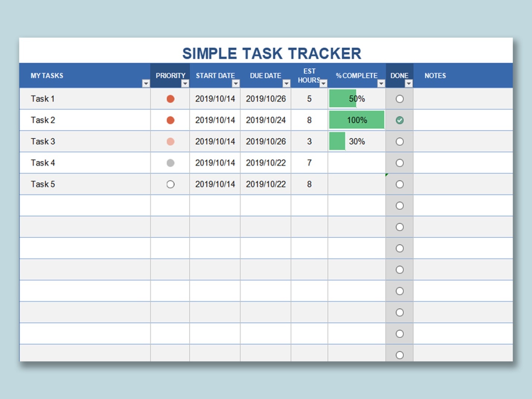Select Task 1's due date 2019/10/26
This screenshot has height=399, width=532.
pyautogui.click(x=266, y=99)
